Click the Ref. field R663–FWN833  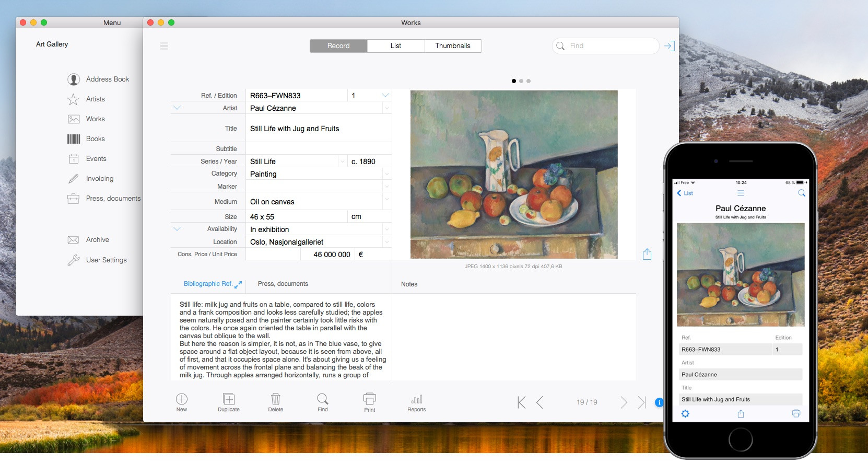297,96
